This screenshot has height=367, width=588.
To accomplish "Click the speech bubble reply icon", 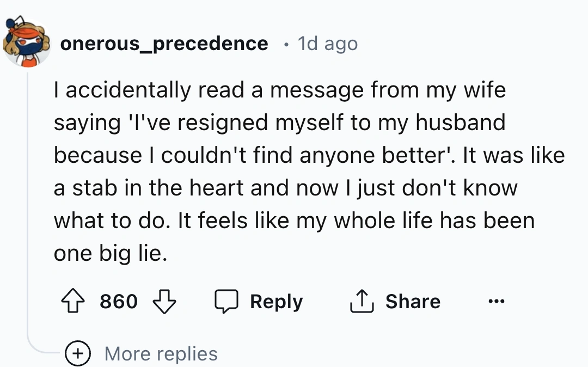I will 225,301.
